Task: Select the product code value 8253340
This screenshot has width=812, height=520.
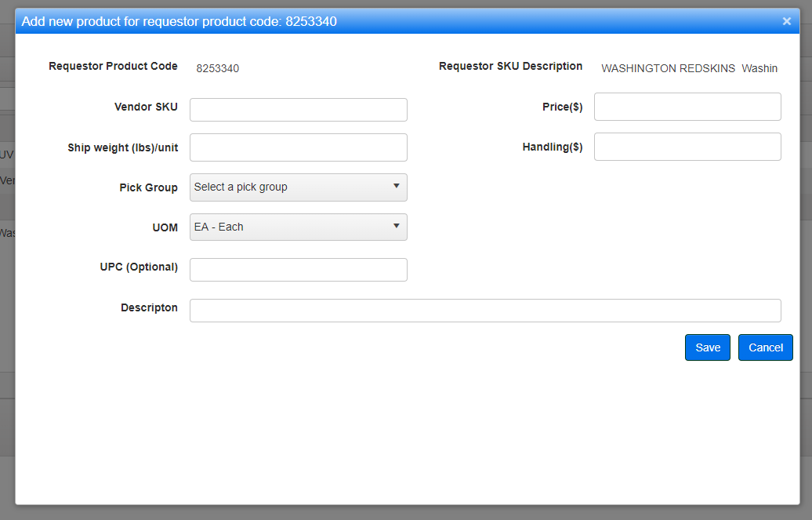Action: [x=218, y=68]
